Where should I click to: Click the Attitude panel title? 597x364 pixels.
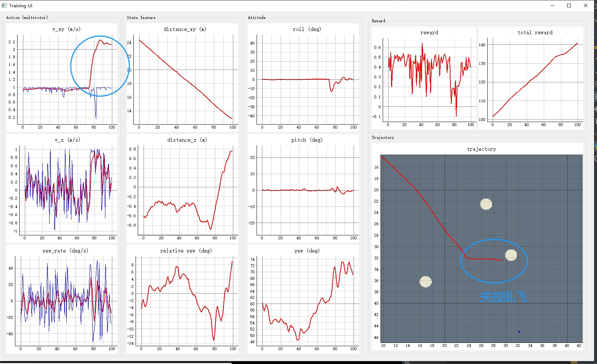257,17
